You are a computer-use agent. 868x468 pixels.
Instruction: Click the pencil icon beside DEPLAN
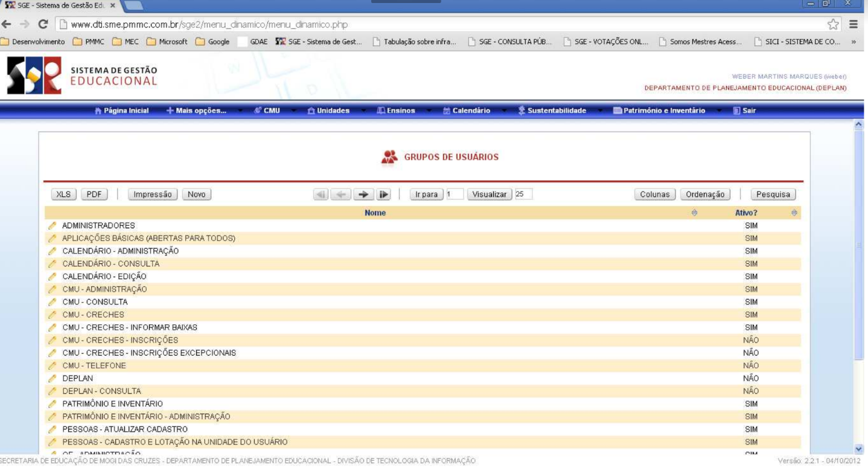pos(53,379)
